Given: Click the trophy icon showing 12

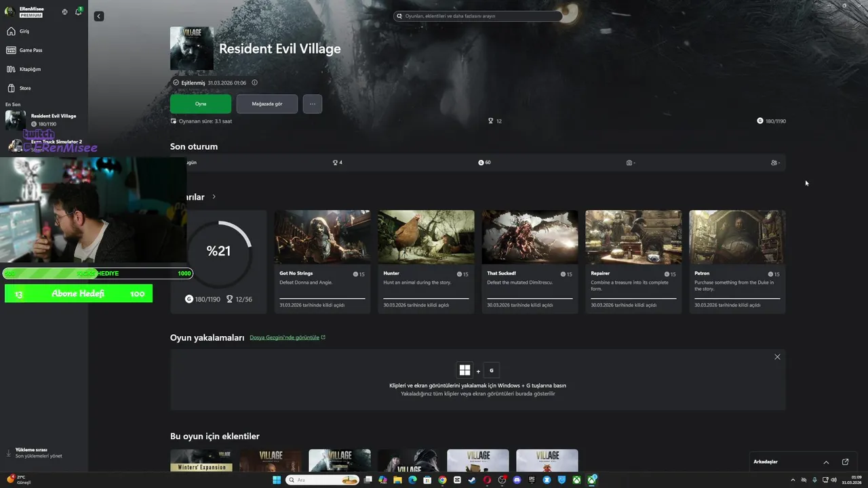Looking at the screenshot, I should click(491, 121).
